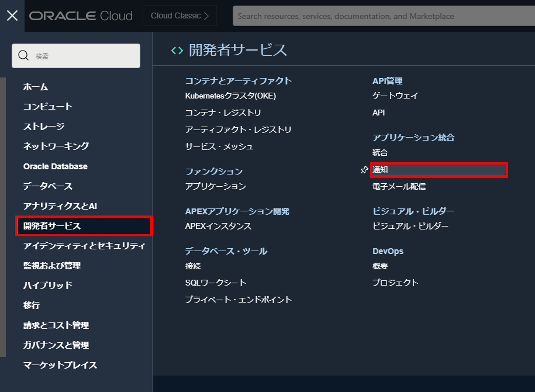Click APEXアプリケーション開発 heading
This screenshot has width=535, height=392.
pos(237,211)
